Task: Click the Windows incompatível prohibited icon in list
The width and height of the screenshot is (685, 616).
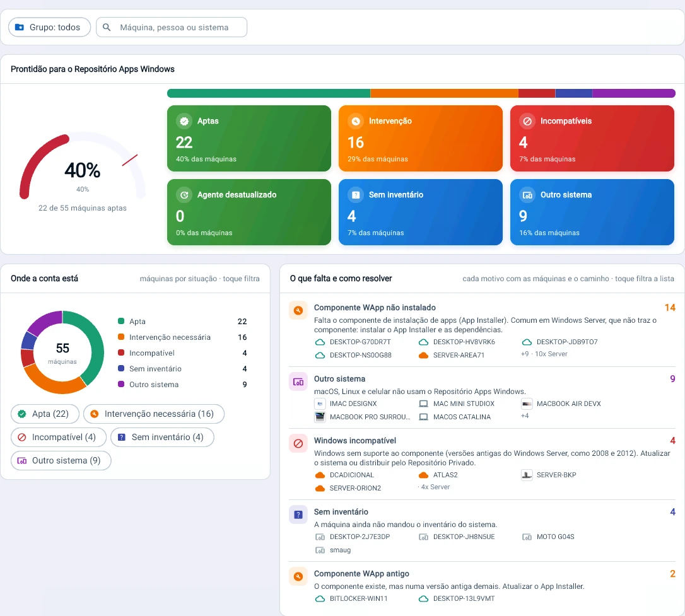Action: (x=298, y=443)
